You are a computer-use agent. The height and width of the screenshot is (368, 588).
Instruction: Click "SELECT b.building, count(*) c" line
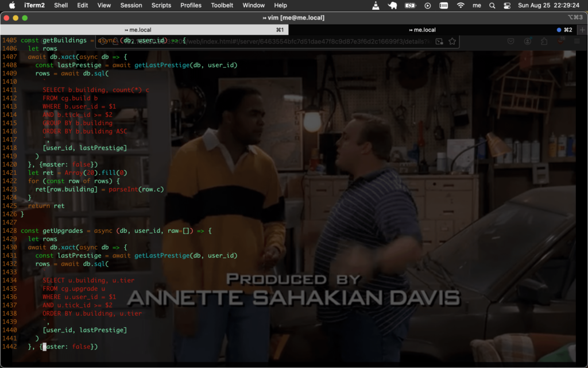[x=96, y=90]
